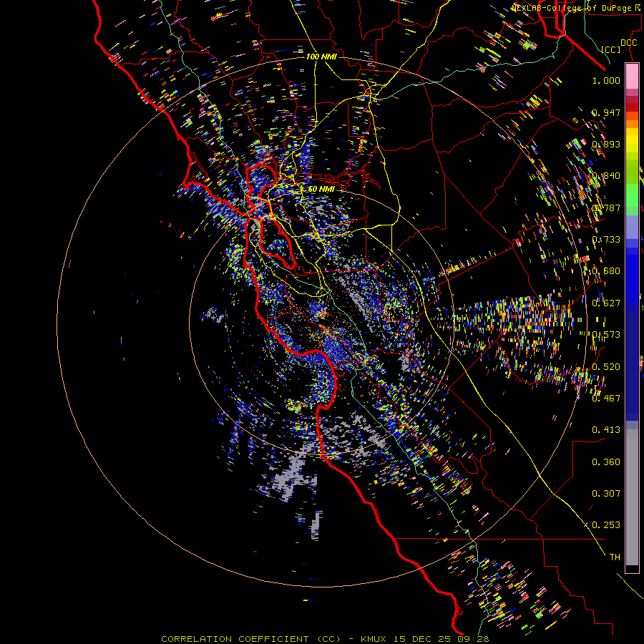Select the 0.520 scale label

coord(606,367)
